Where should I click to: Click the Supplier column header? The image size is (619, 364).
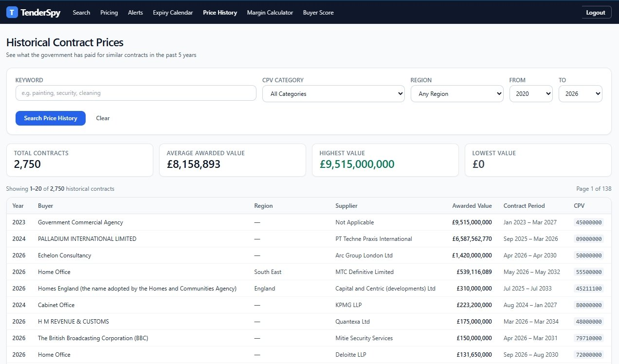tap(346, 206)
